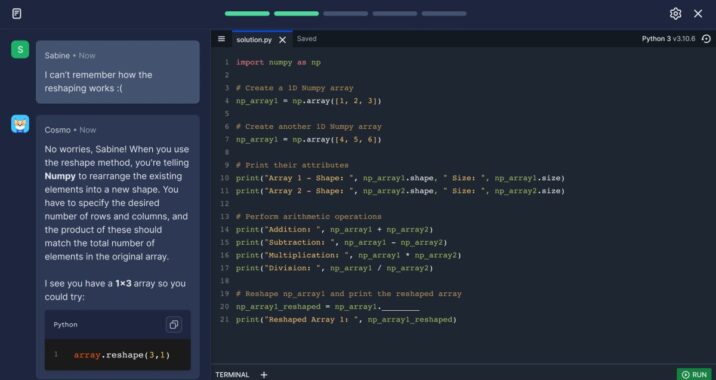Click the Division print statement
This screenshot has width=716, height=380.
coord(334,268)
